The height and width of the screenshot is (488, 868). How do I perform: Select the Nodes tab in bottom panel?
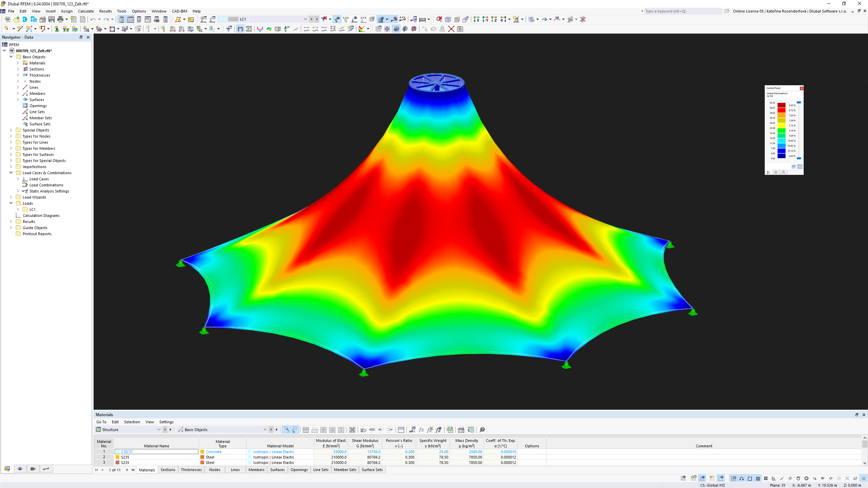(x=215, y=469)
